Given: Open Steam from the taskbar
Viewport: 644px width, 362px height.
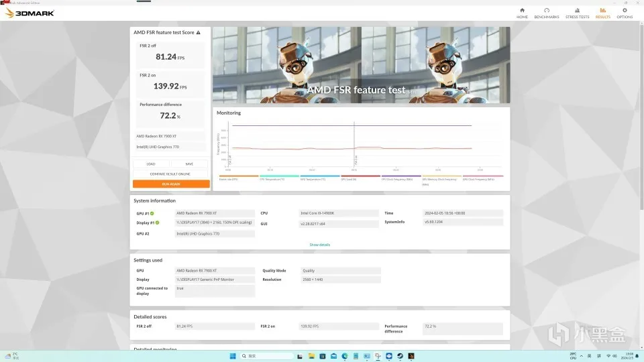Looking at the screenshot, I should coord(400,356).
